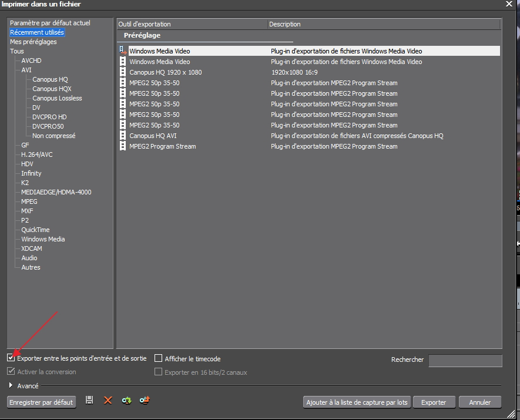Click the icon of the highlighted Windows Media Video row
This screenshot has height=420, width=520.
123,51
